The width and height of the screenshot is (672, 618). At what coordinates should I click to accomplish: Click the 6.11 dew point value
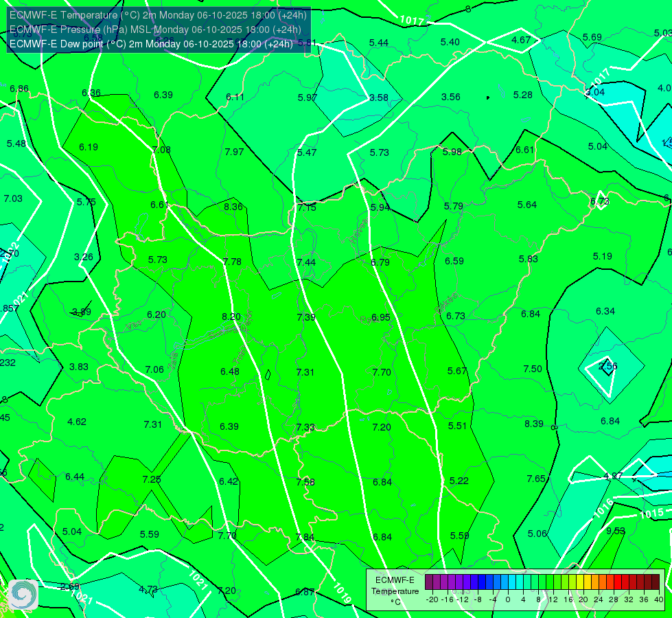coord(235,97)
